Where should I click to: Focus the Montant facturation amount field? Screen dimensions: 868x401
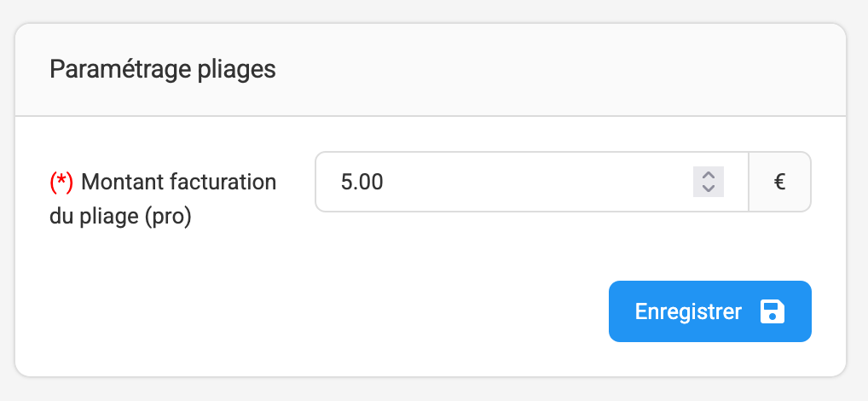[x=532, y=182]
